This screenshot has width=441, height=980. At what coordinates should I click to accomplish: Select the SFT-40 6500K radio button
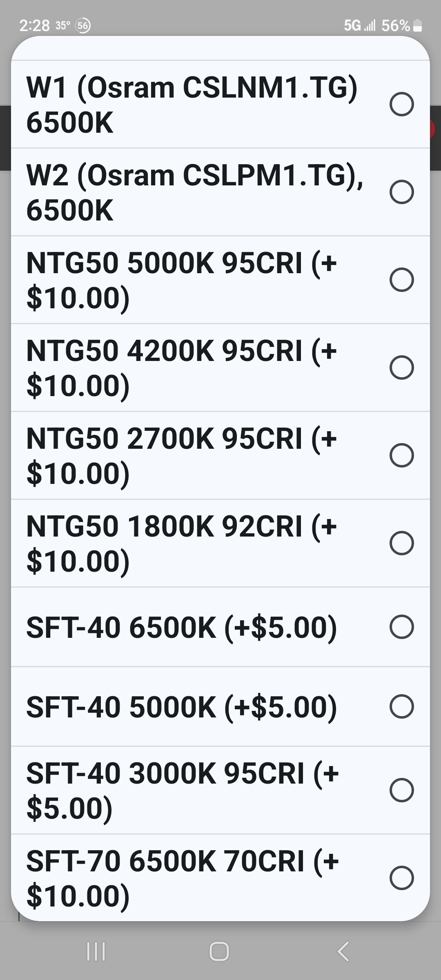pos(402,627)
